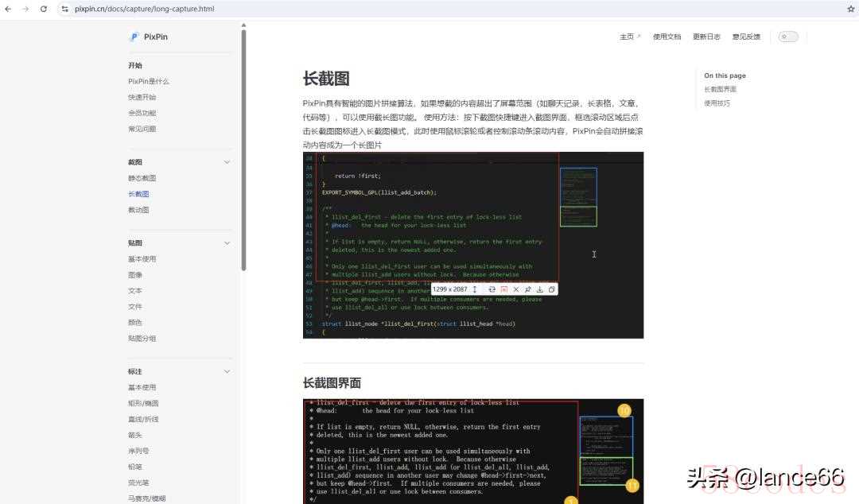Viewport: 859px width, 504px height.
Task: Click the PixPin logo icon
Action: tap(134, 37)
